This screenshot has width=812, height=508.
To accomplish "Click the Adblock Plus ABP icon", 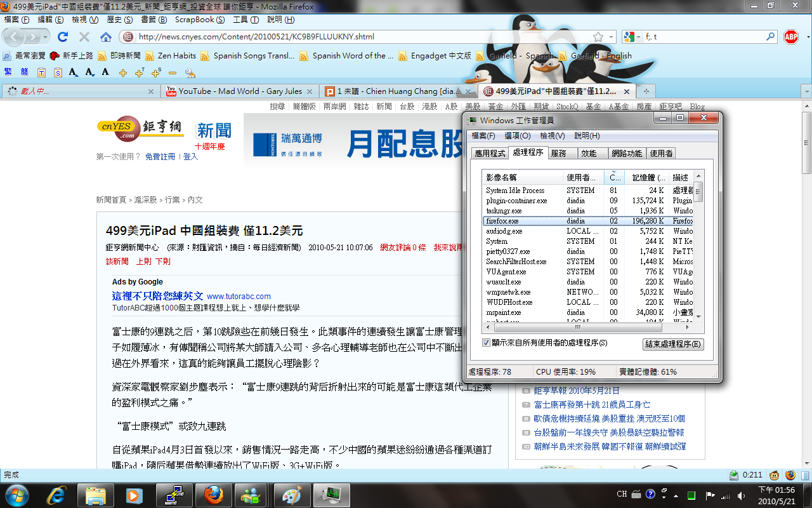I will pyautogui.click(x=790, y=37).
